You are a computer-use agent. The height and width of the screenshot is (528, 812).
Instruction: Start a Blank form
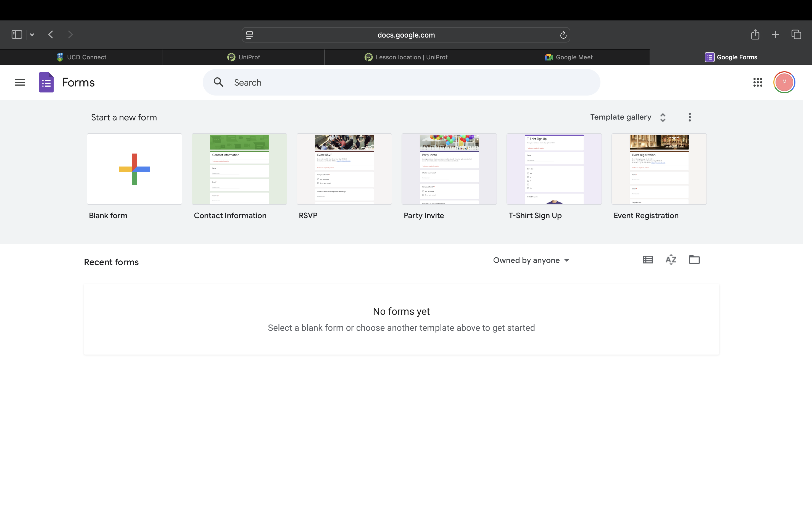[x=135, y=169]
